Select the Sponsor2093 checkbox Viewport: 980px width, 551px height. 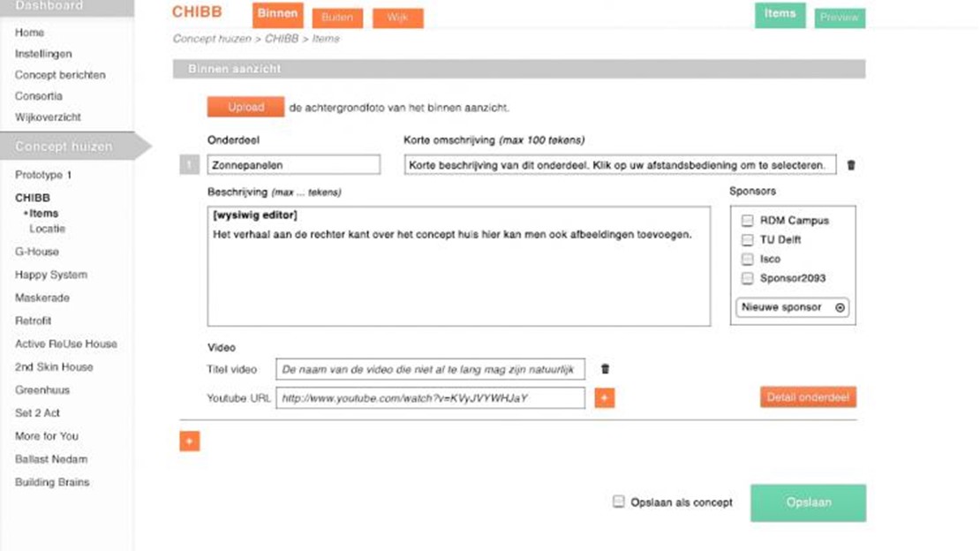click(x=747, y=278)
